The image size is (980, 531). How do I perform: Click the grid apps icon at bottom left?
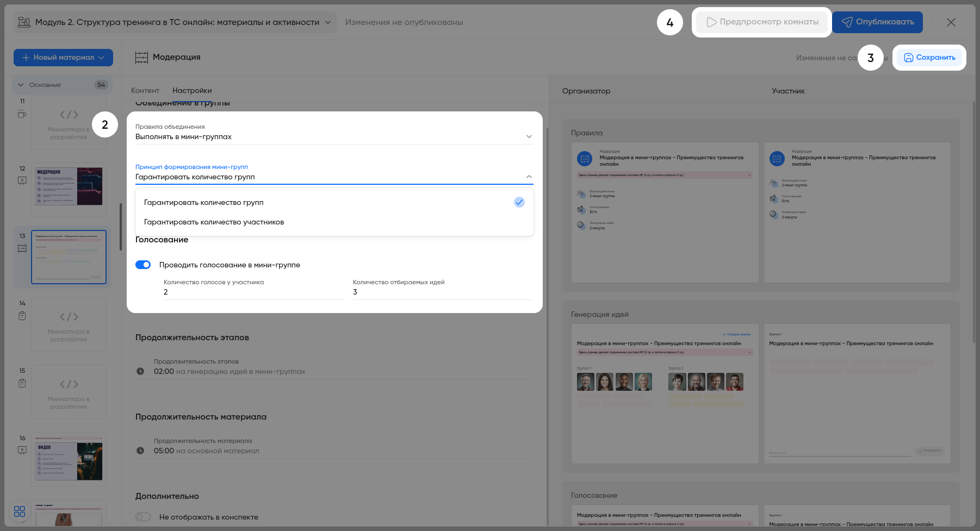coord(20,511)
